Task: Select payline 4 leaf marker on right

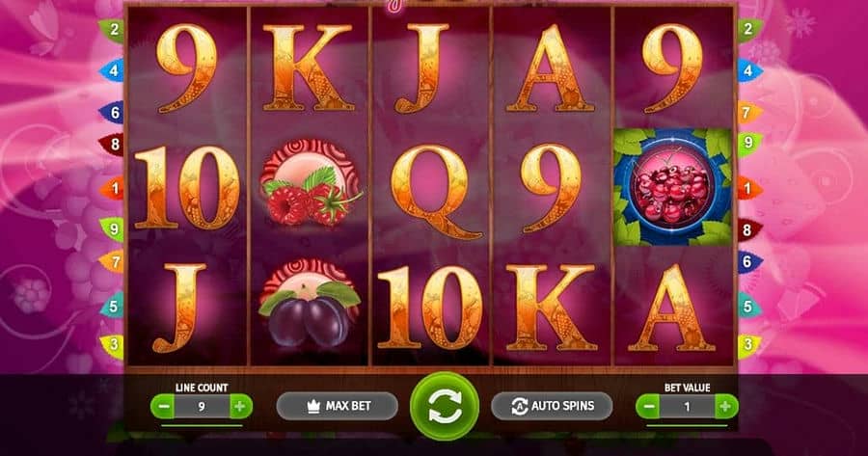Action: [x=749, y=71]
